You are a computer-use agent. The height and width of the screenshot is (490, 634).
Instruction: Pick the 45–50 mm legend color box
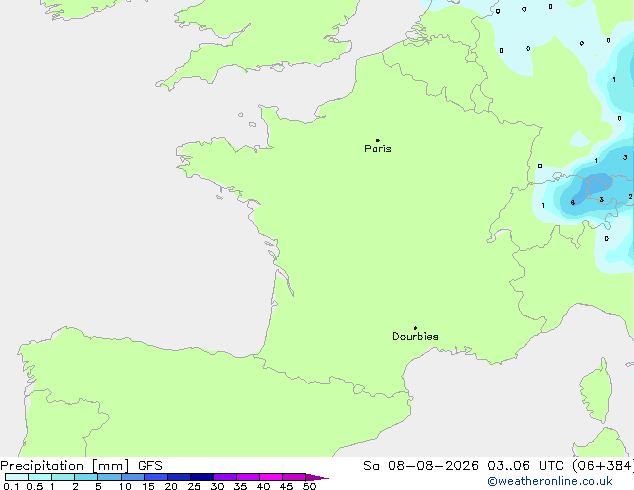[x=294, y=477]
